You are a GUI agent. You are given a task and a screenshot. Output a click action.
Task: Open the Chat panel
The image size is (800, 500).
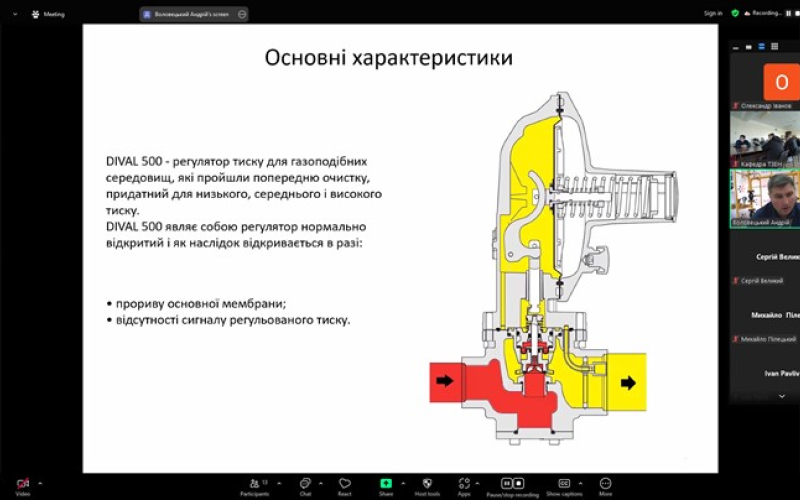click(305, 486)
